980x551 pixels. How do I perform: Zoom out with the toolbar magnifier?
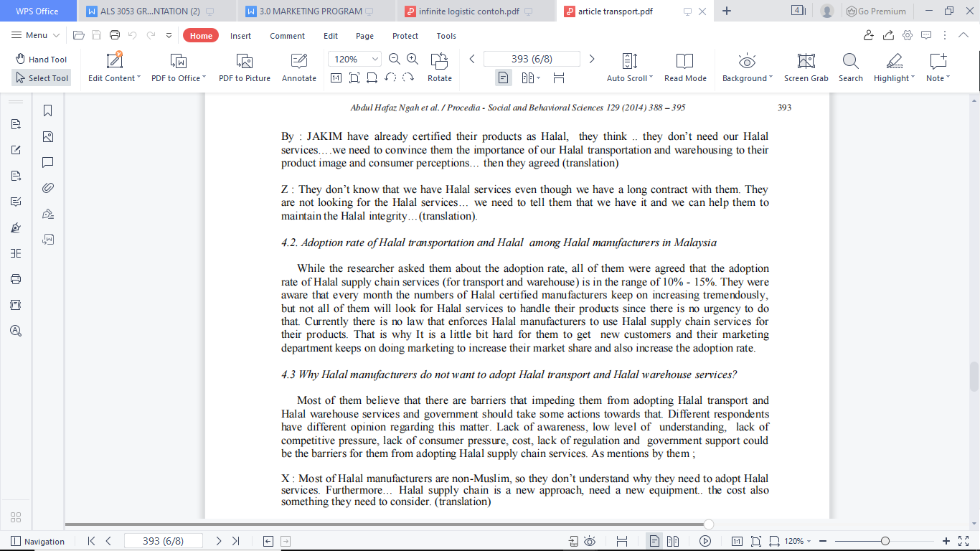pos(395,59)
